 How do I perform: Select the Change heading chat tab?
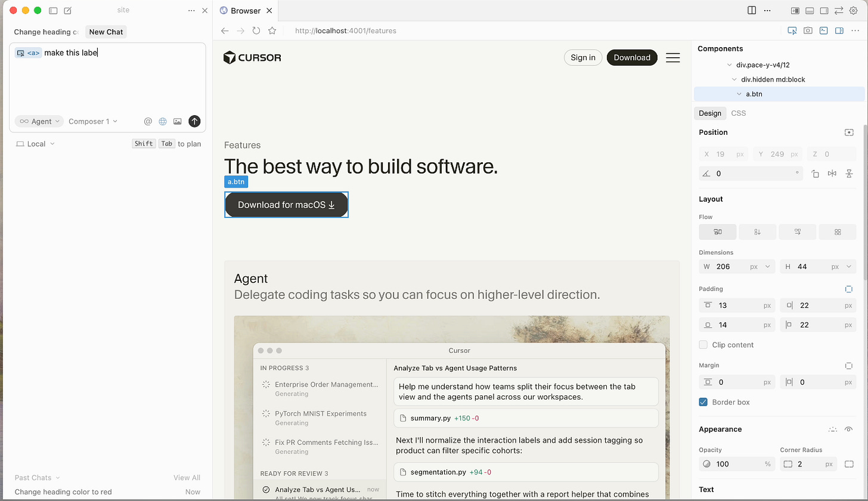[x=46, y=32]
